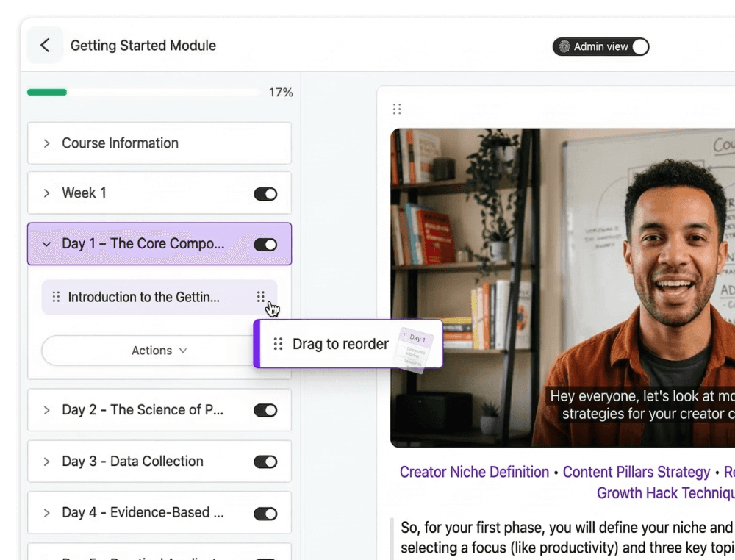Expand the Week 1 section chevron

46,193
